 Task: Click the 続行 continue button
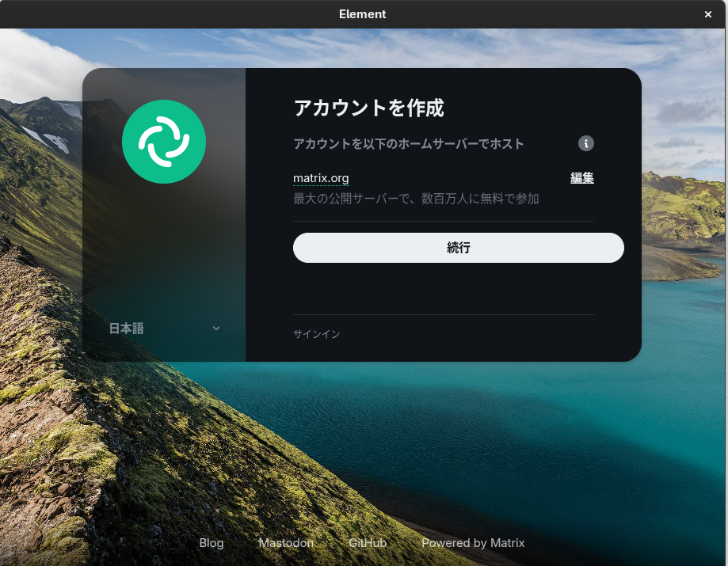[458, 248]
